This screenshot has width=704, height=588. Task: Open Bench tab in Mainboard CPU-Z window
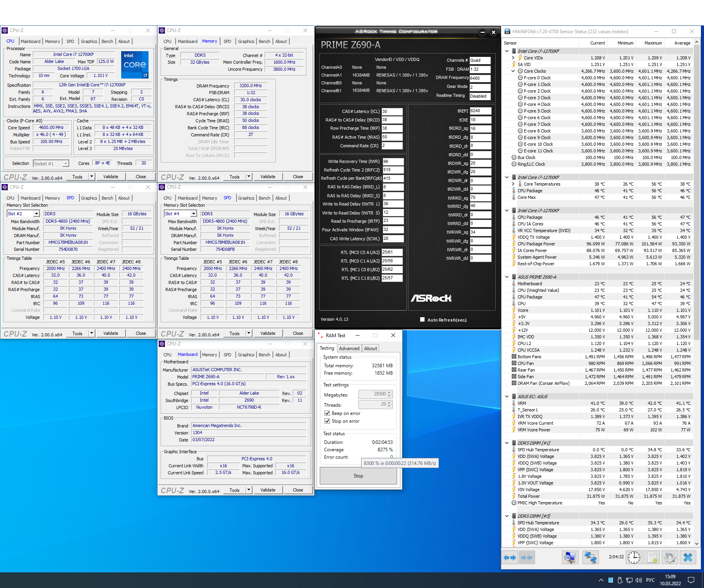[x=265, y=355]
